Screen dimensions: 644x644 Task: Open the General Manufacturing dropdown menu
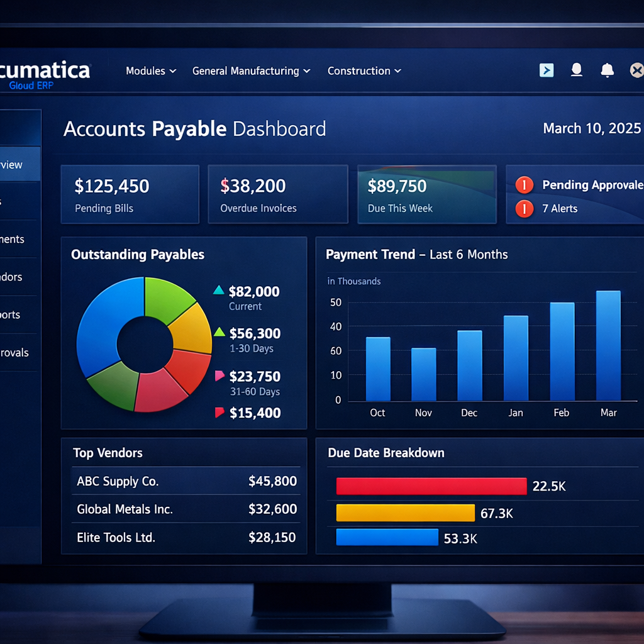tap(251, 71)
